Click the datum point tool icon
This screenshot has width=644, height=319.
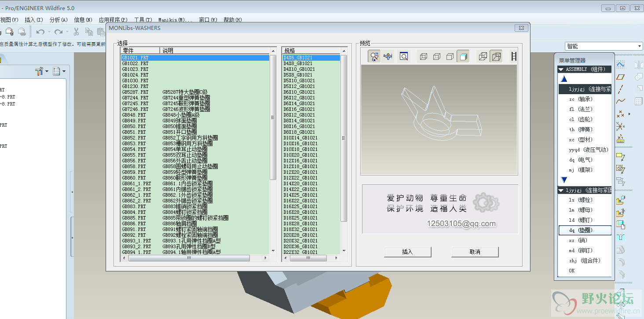621,114
